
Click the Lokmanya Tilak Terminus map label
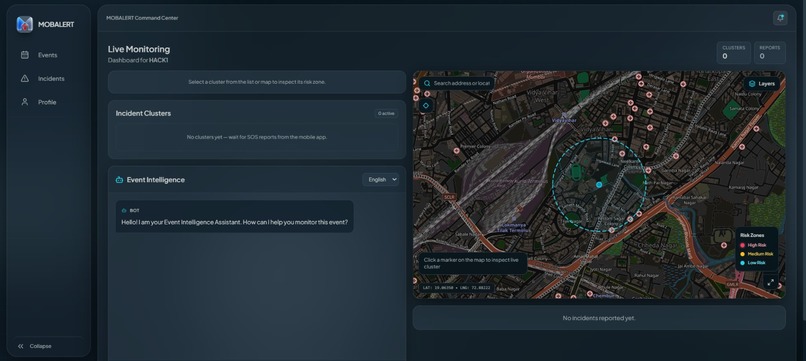tap(514, 228)
